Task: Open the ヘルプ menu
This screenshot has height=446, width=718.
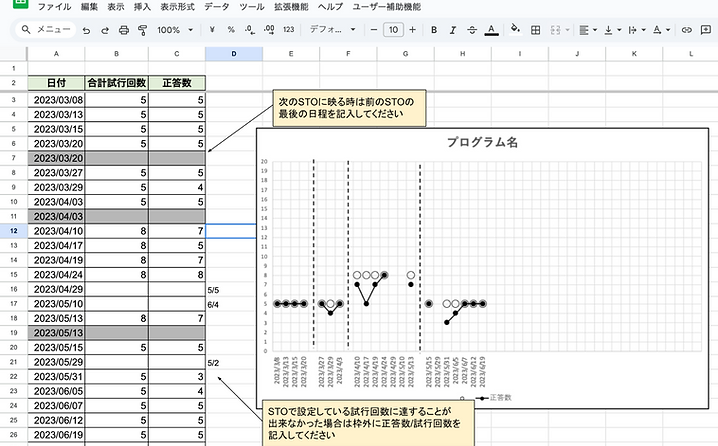Action: click(330, 6)
